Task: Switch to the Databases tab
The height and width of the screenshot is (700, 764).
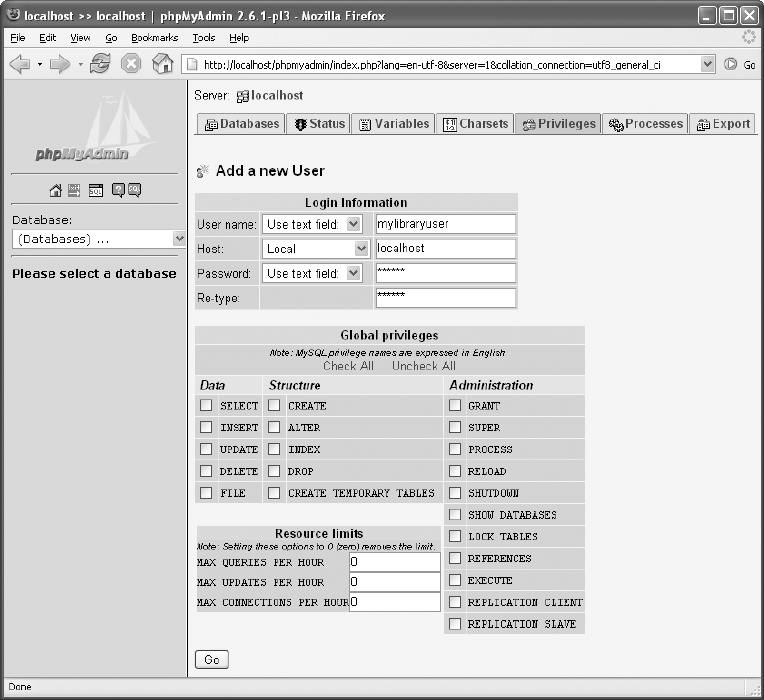Action: pyautogui.click(x=242, y=124)
